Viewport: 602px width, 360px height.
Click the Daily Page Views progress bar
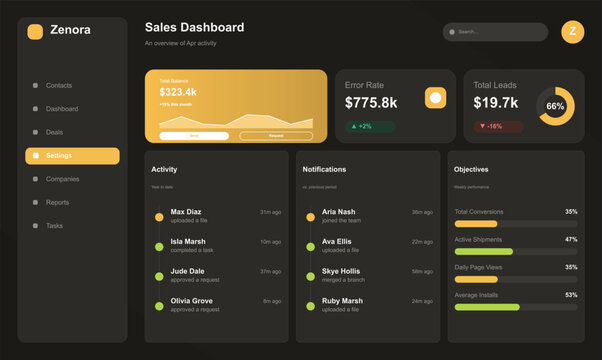point(516,279)
